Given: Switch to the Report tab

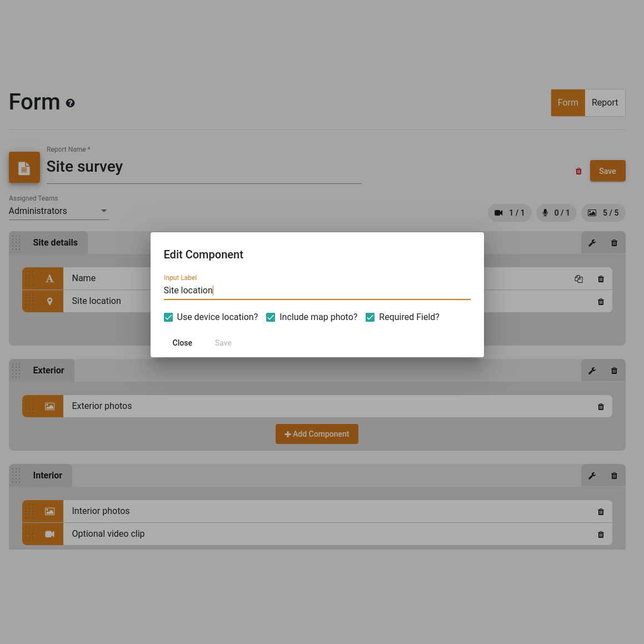Looking at the screenshot, I should tap(605, 103).
